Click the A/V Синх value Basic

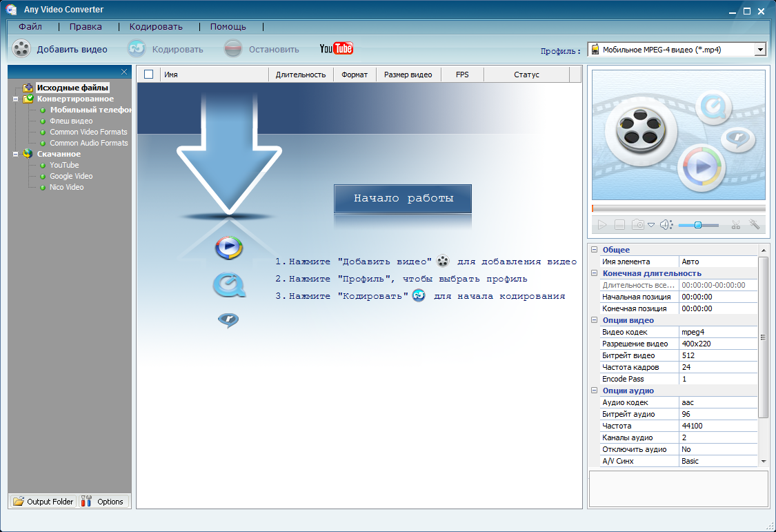pos(718,461)
